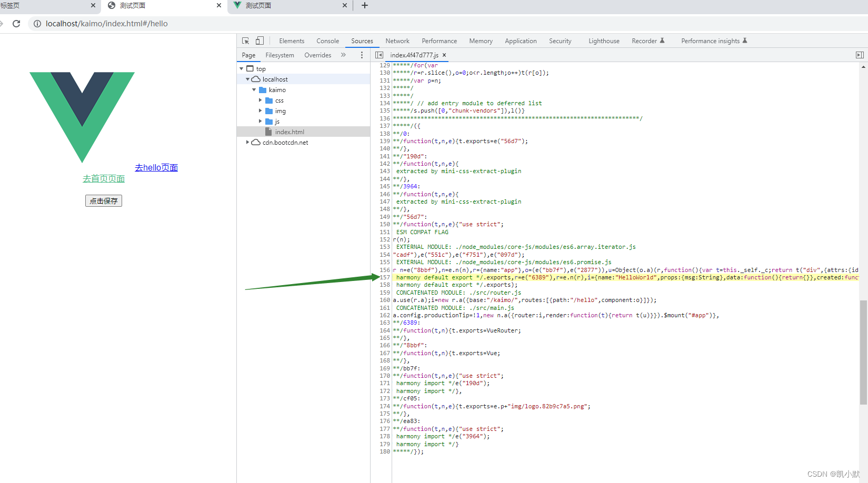Click the address bar URL field
The image size is (868, 483).
447,24
